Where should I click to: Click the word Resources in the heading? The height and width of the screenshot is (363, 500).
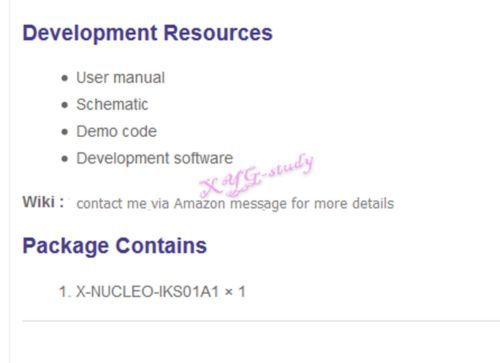coord(218,33)
